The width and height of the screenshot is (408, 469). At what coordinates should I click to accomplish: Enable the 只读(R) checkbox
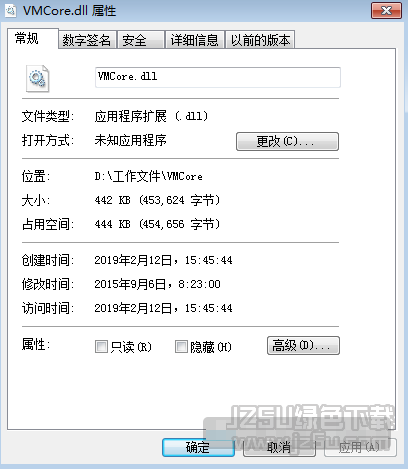pos(101,347)
